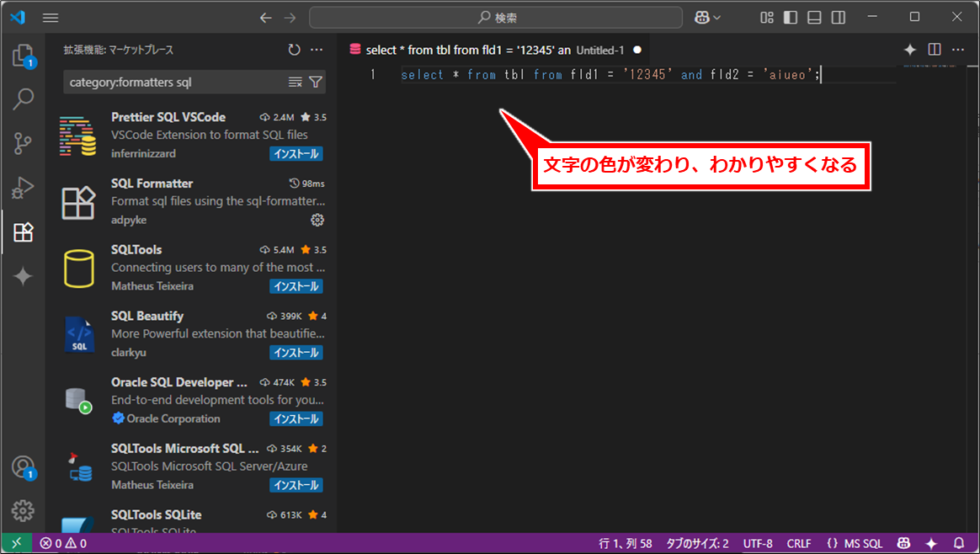Change the tab size setting
The width and height of the screenshot is (980, 554).
point(697,543)
